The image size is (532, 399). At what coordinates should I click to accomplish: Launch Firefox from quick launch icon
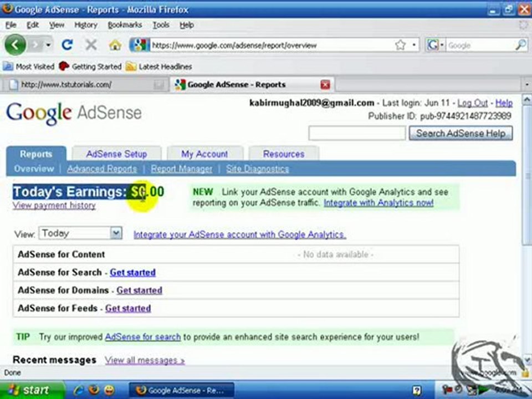[x=94, y=390]
